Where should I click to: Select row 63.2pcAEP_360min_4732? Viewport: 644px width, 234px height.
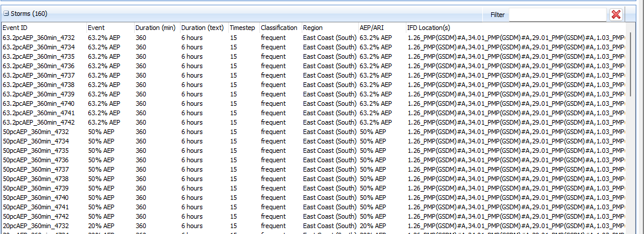313,38
